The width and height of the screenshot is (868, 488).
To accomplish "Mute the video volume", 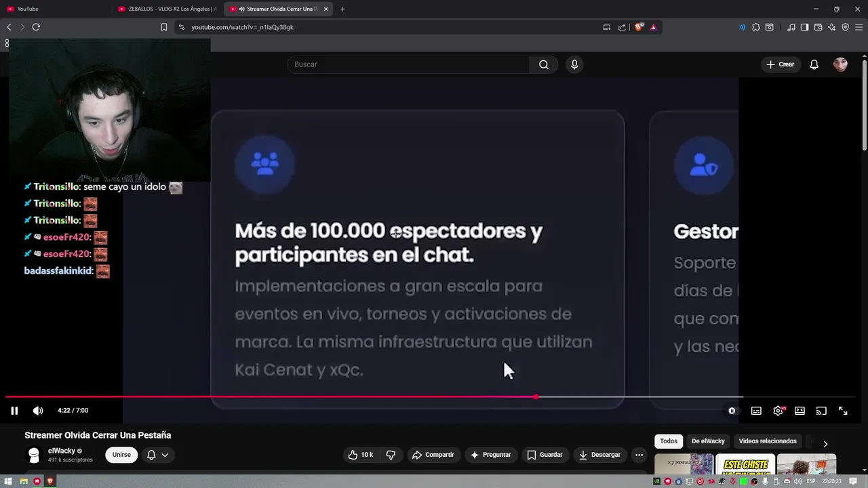I will click(38, 411).
